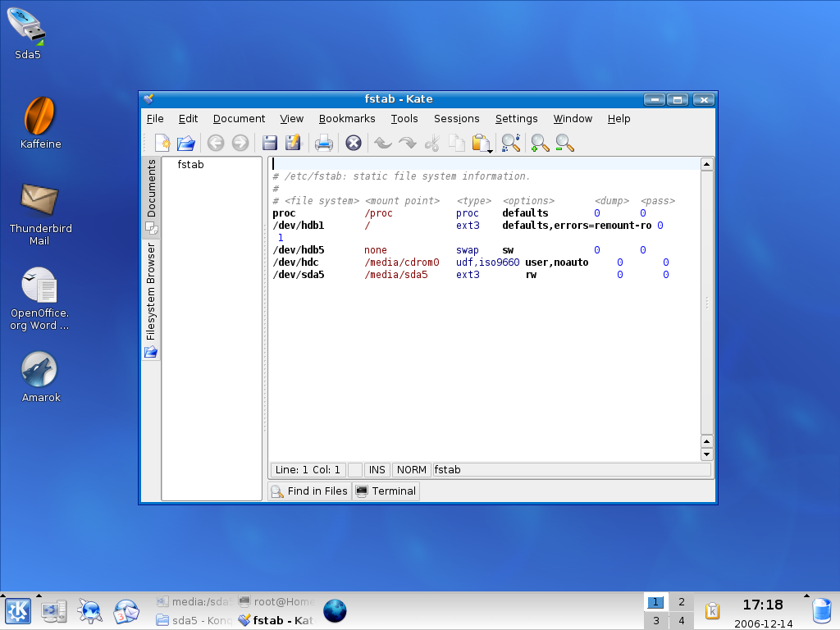Toggle the INS insert mode indicator
The image size is (840, 630).
click(x=377, y=470)
